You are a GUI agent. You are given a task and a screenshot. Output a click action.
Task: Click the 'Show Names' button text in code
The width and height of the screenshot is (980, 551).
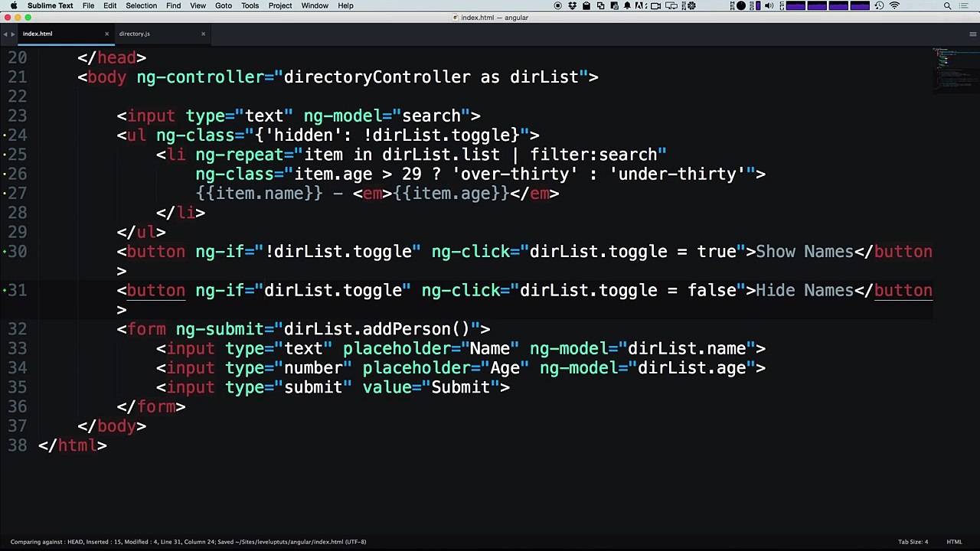click(x=805, y=252)
